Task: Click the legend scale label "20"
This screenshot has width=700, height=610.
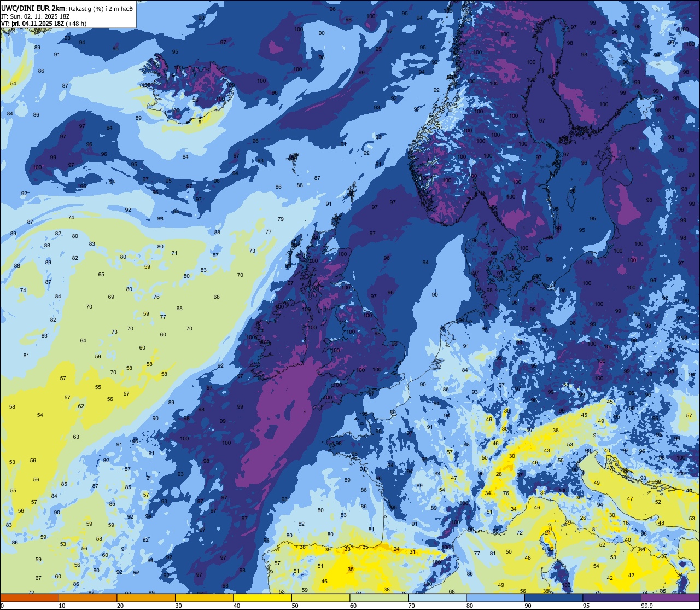Action: [x=120, y=606]
